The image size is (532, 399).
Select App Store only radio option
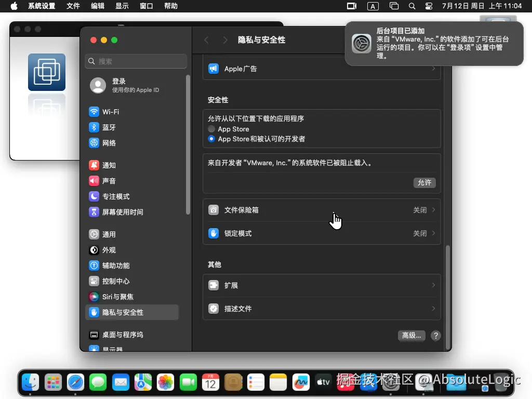(x=211, y=129)
